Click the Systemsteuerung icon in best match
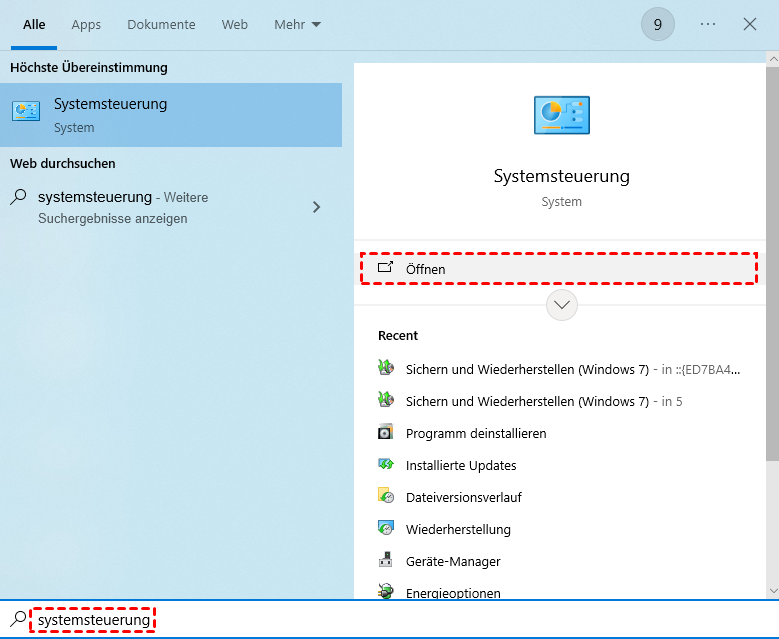The image size is (779, 639). (26, 114)
